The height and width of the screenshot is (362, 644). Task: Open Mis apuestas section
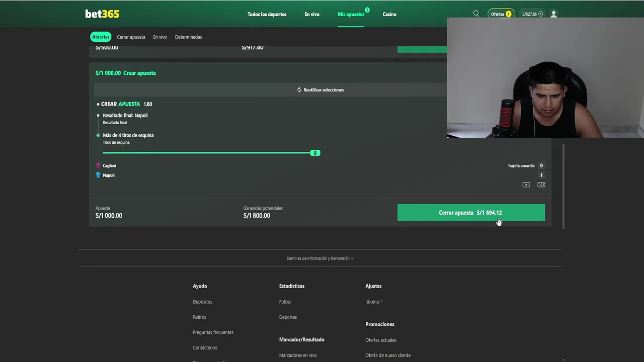click(351, 14)
